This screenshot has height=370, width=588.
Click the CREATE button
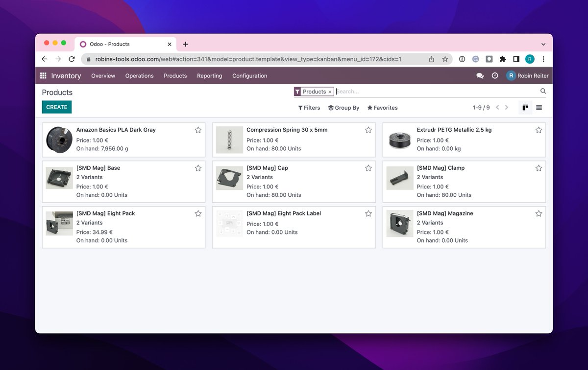[x=57, y=107]
